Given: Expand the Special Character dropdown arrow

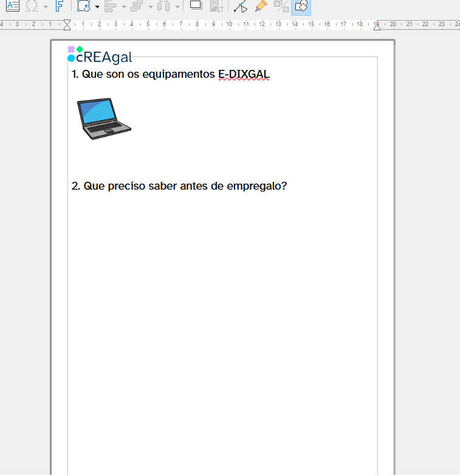Looking at the screenshot, I should [x=46, y=7].
